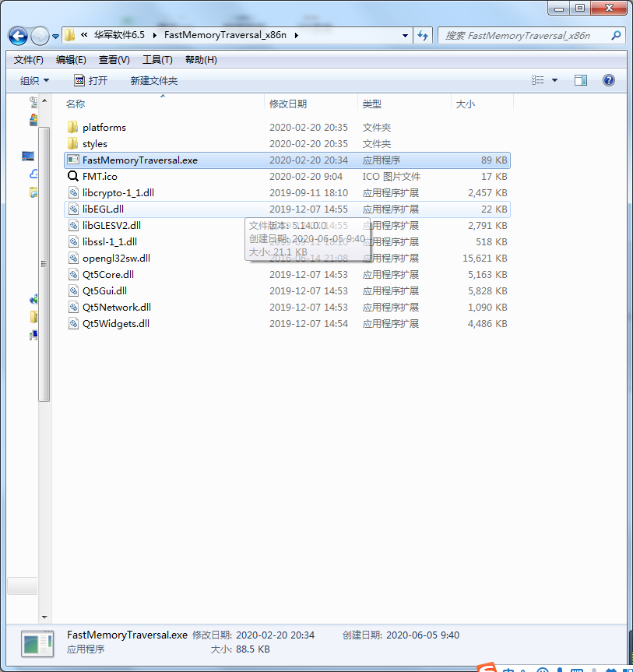
Task: Click the Qt5Widgets.dll file icon
Action: (x=73, y=323)
